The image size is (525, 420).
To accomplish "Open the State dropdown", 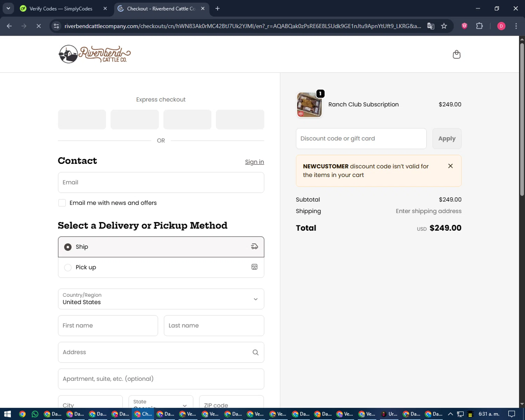I will [161, 402].
